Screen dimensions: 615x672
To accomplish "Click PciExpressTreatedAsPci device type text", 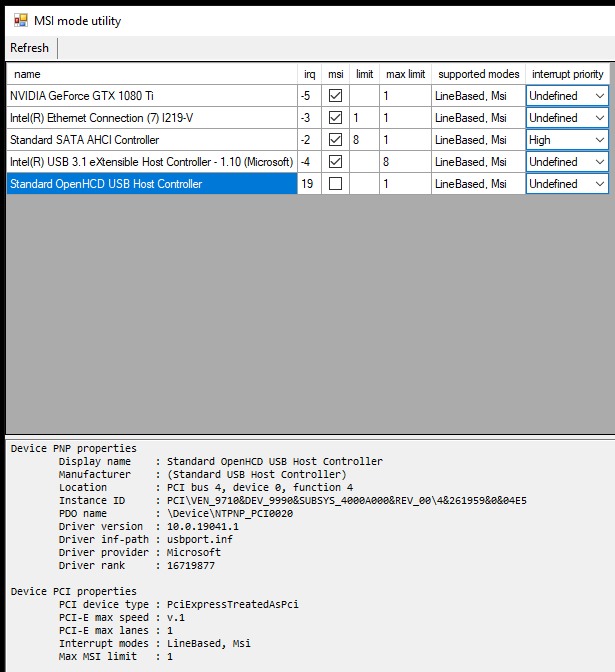I will pos(233,604).
